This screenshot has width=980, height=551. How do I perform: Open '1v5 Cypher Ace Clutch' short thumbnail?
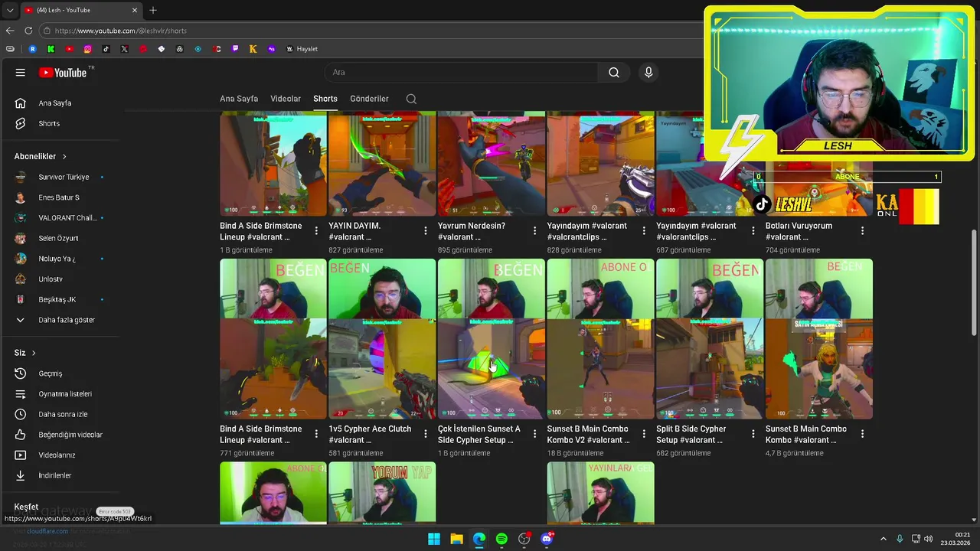point(382,339)
